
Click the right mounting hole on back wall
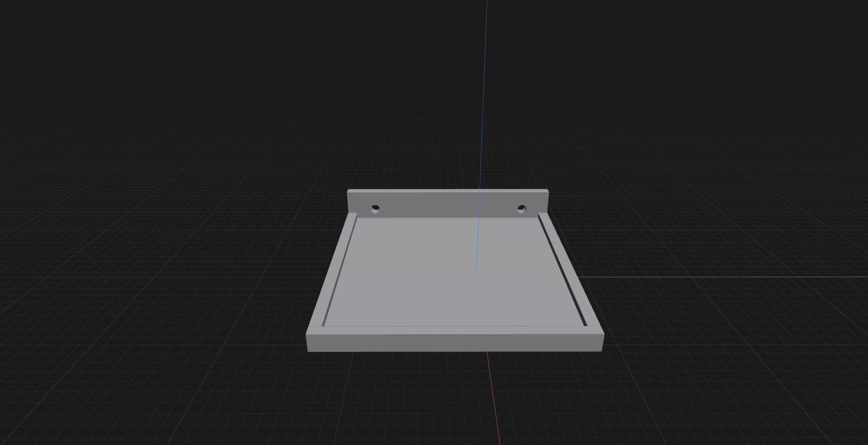[x=522, y=208]
